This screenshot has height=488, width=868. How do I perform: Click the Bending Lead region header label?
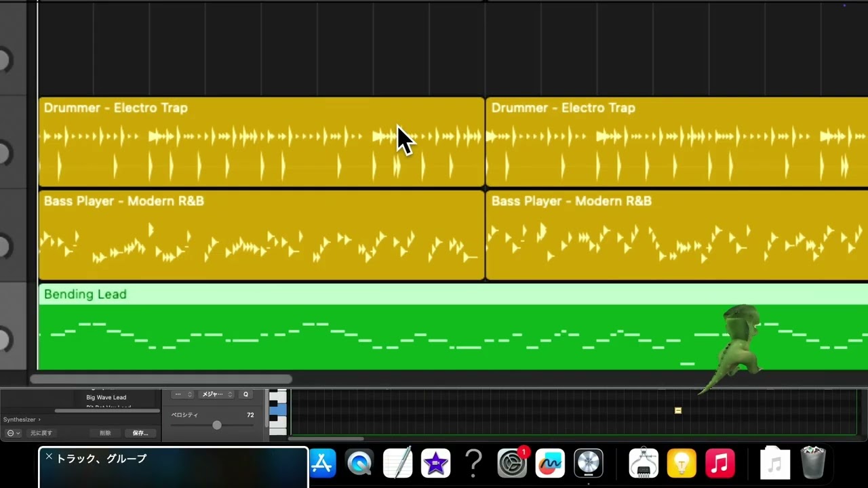[85, 294]
